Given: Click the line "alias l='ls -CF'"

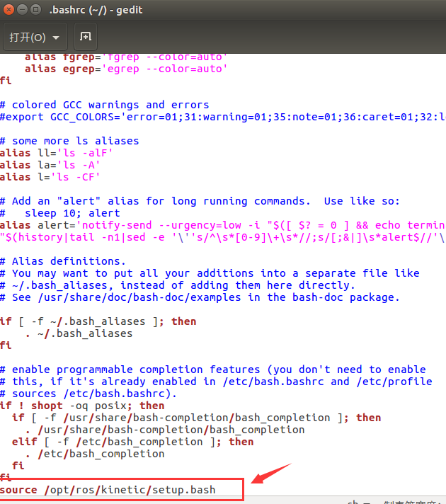Looking at the screenshot, I should tap(50, 177).
